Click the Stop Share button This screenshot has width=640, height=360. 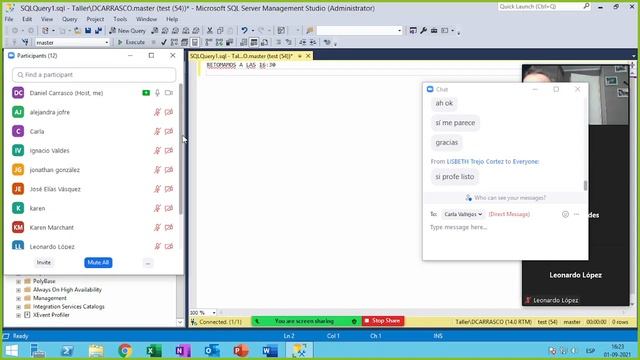tap(382, 321)
